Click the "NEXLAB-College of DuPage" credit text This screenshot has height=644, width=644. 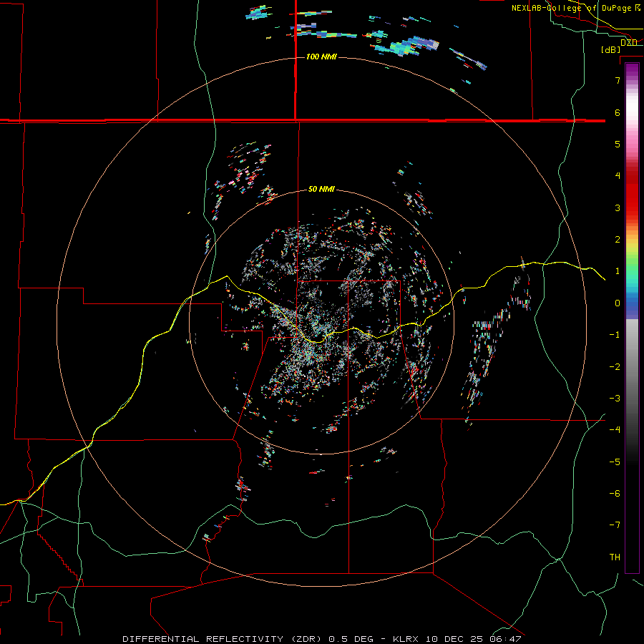point(571,8)
